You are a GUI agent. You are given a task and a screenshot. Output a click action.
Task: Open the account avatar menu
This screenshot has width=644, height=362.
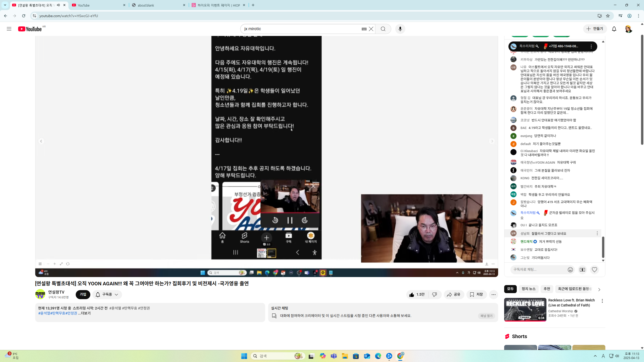coord(628,29)
